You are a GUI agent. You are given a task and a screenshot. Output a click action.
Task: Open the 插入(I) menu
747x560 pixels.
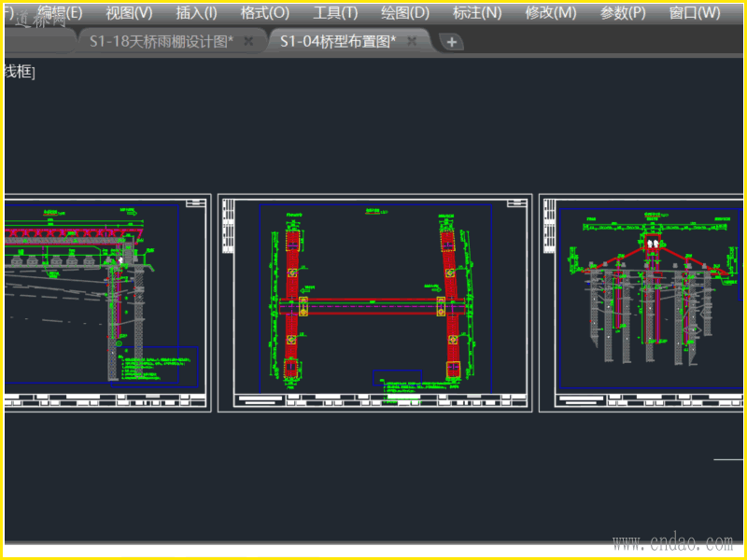point(196,13)
